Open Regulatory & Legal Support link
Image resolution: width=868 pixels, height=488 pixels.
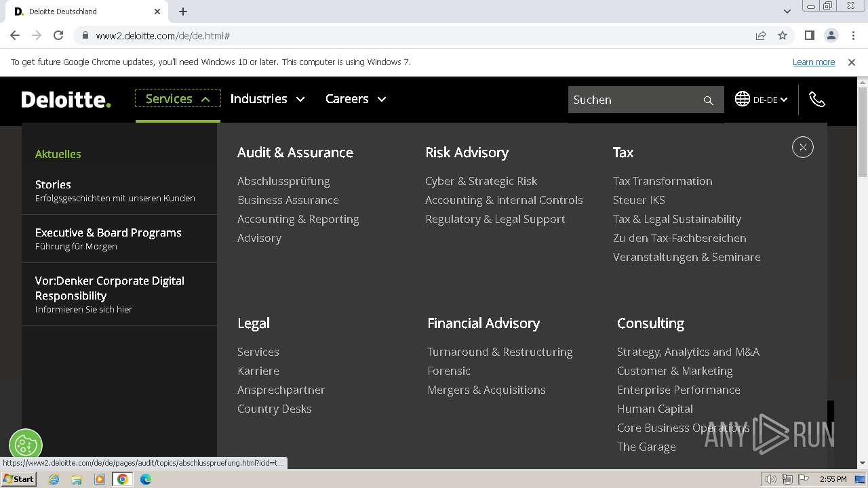495,219
